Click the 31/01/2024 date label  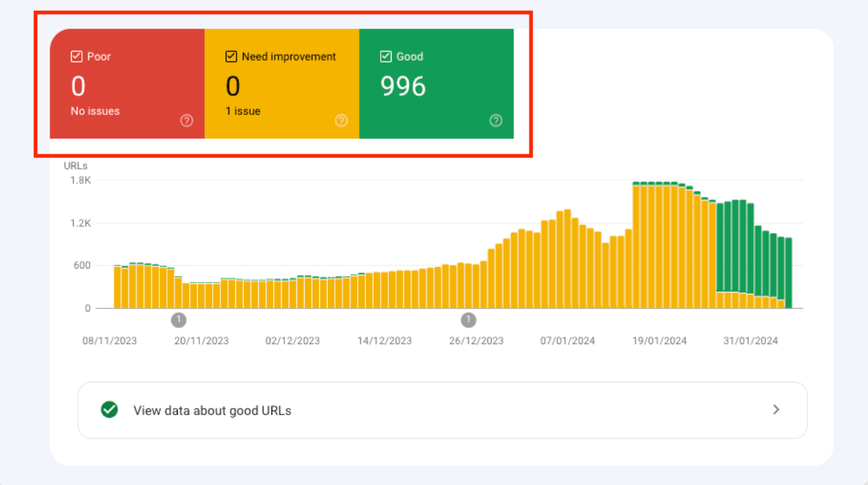click(751, 341)
